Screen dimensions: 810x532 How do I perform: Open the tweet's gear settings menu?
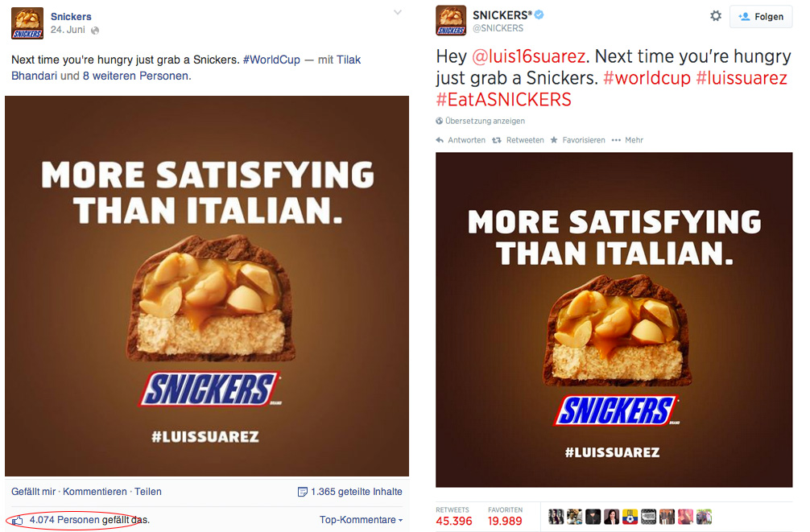point(716,16)
